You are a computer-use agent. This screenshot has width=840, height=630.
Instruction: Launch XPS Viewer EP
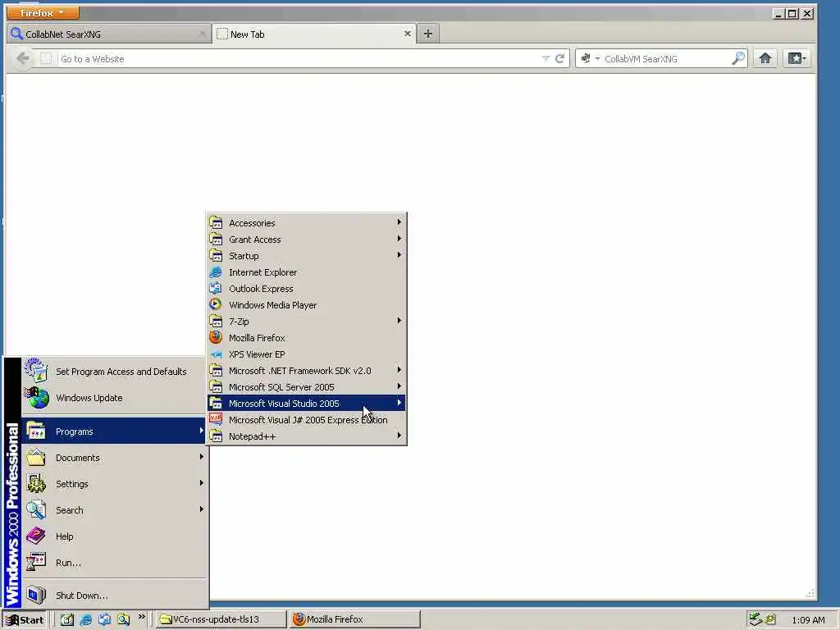pos(307,354)
